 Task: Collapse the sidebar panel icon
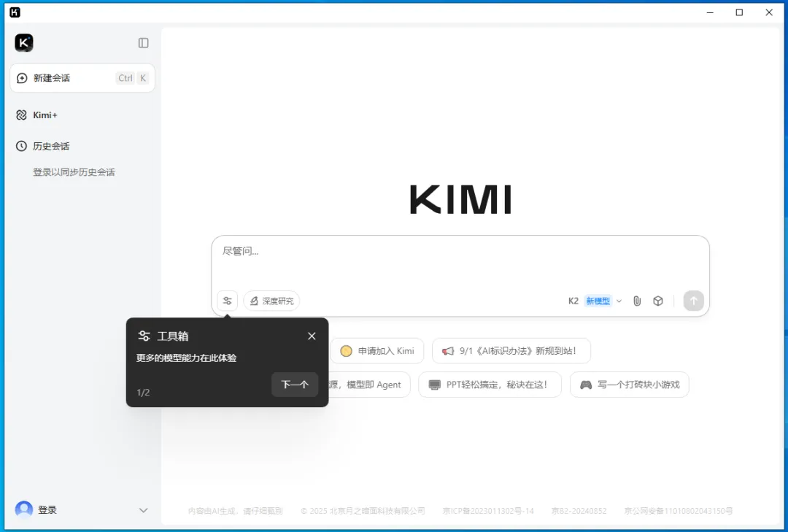coord(143,43)
